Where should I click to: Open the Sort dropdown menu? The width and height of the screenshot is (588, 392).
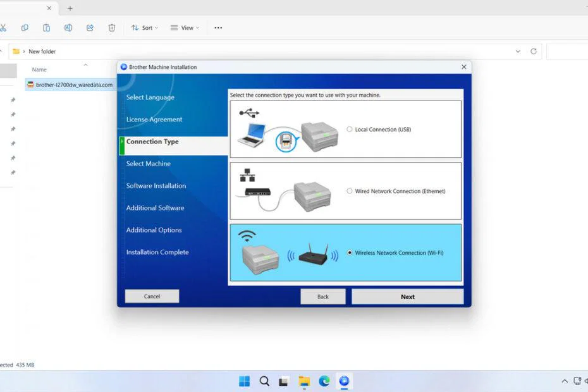pos(144,28)
